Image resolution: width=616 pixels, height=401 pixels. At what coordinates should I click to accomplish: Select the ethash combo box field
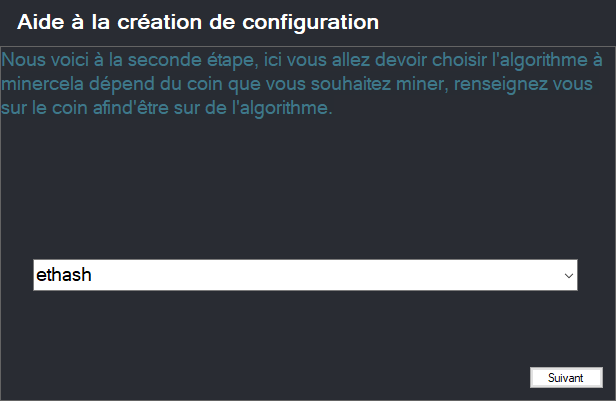[x=305, y=275]
